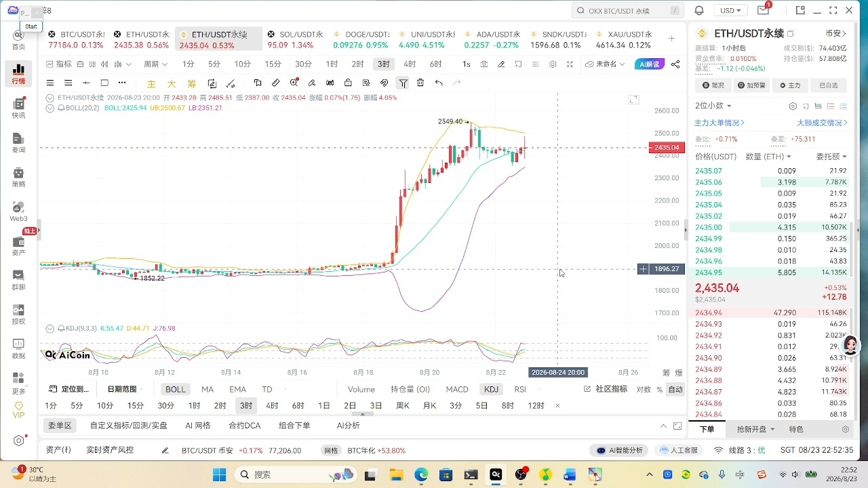Open the 大额成交情况 link

[x=822, y=123]
